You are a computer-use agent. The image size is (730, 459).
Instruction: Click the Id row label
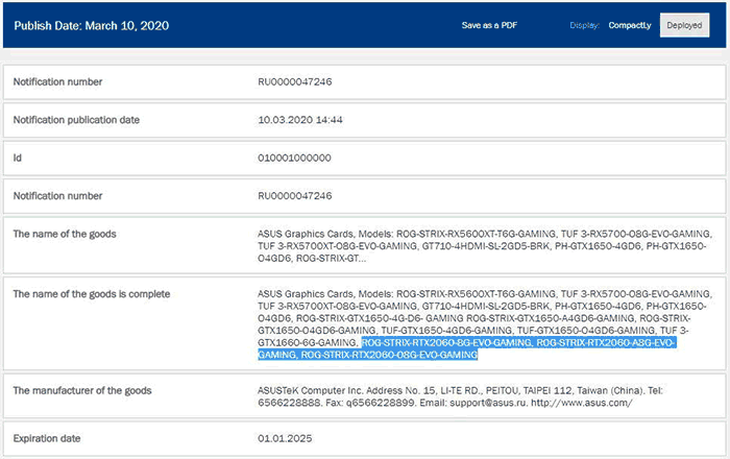[x=18, y=158]
